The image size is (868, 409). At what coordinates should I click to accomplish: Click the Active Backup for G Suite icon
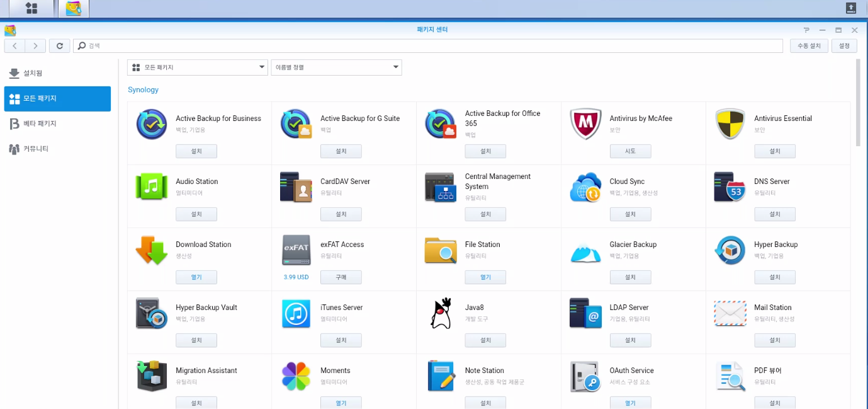click(296, 124)
